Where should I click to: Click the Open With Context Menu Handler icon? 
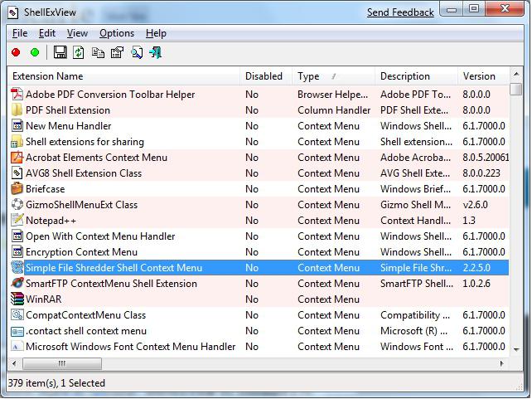point(17,236)
